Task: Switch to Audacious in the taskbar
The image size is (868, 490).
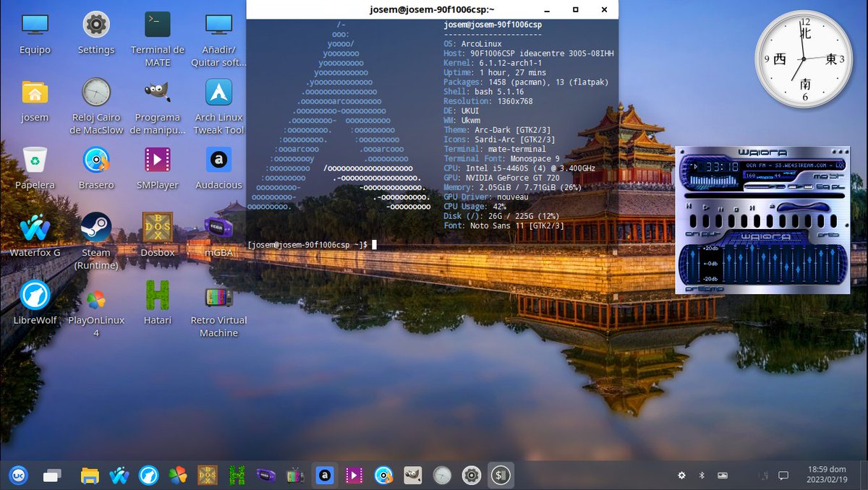Action: coord(325,475)
